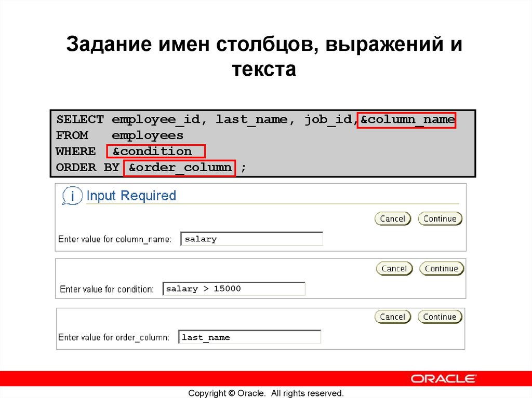Click the Oracle copyright notice text
The image size is (532, 398).
point(265,393)
